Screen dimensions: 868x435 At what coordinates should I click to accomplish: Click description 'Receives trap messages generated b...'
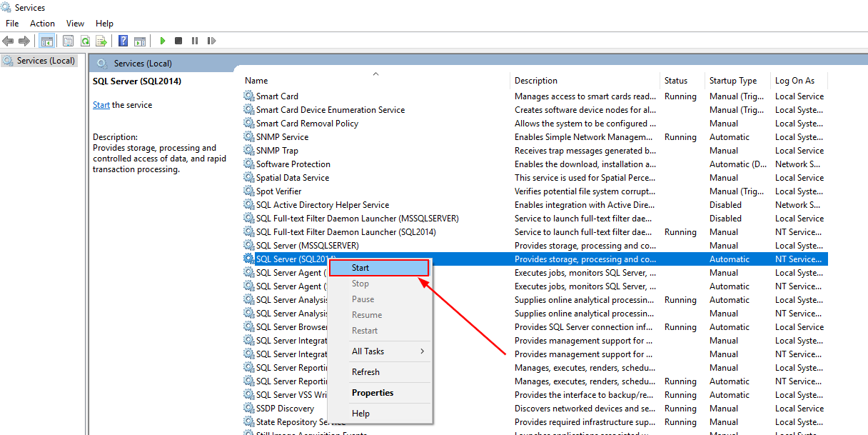(585, 151)
